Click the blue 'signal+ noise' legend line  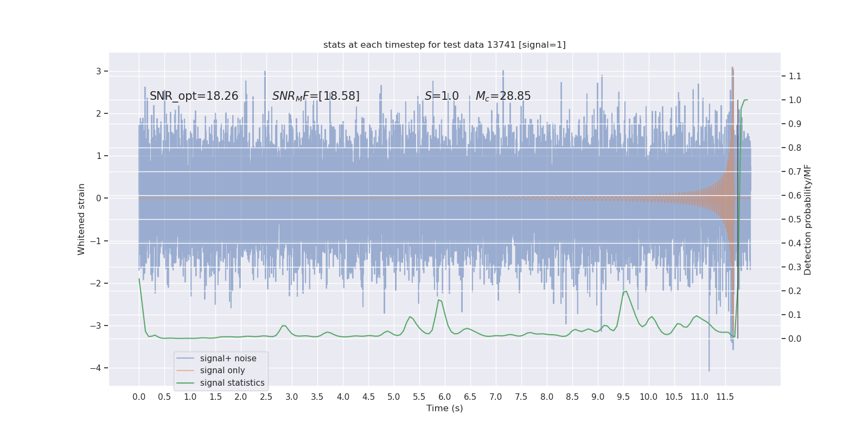[185, 359]
